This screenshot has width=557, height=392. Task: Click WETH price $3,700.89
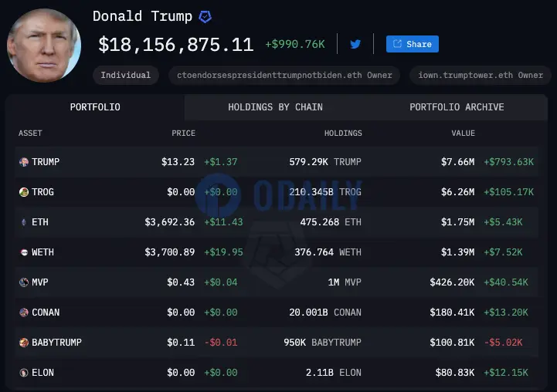point(170,252)
